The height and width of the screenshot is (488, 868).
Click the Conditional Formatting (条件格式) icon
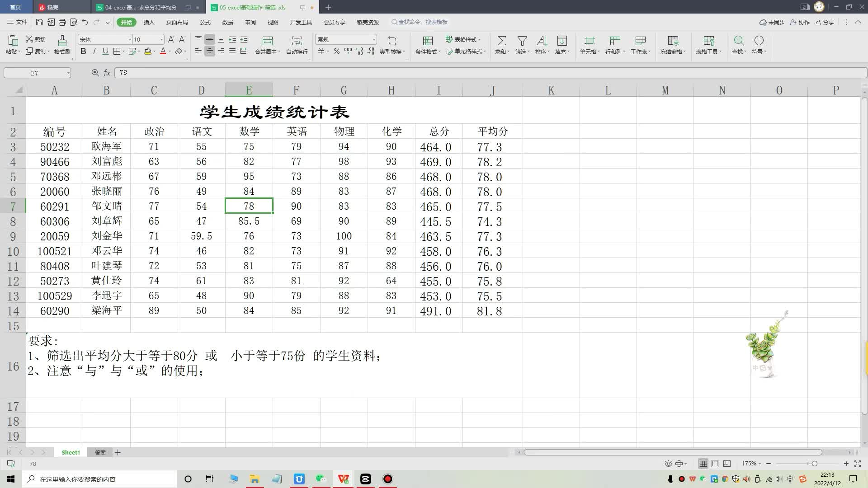click(x=427, y=41)
